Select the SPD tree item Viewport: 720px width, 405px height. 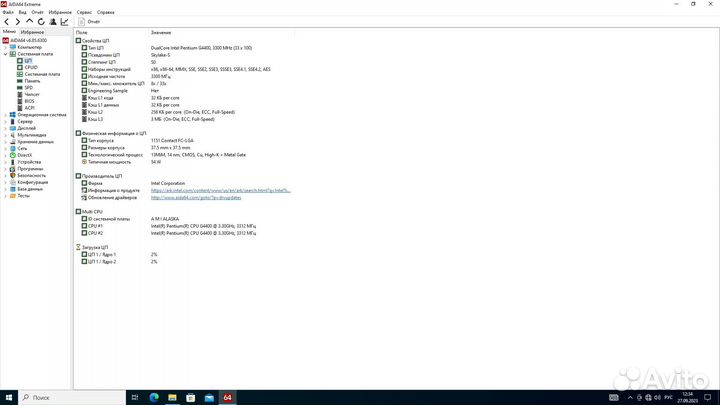point(25,88)
